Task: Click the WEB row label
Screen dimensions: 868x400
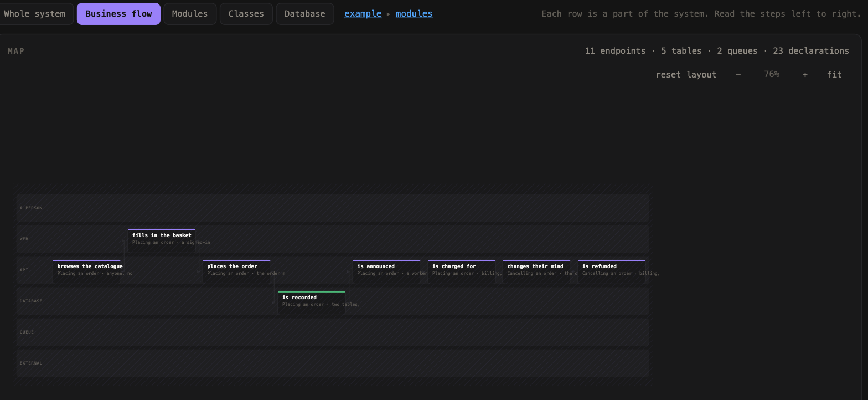Action: (24, 239)
